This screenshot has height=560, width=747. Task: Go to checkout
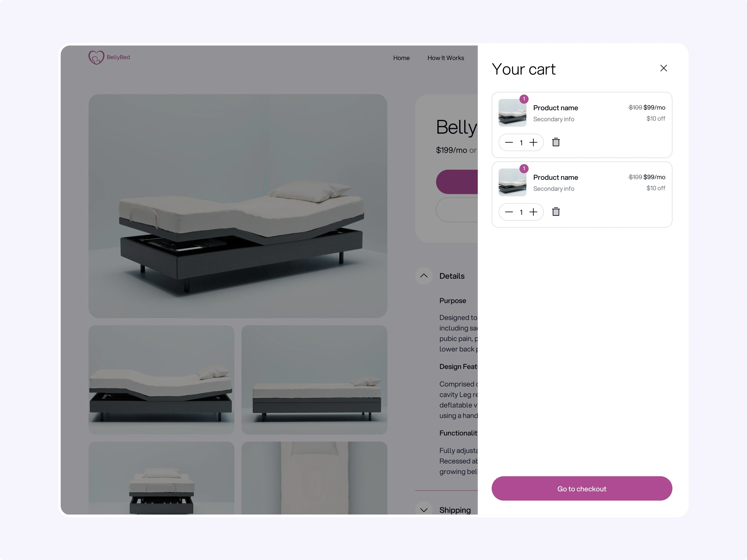tap(582, 489)
